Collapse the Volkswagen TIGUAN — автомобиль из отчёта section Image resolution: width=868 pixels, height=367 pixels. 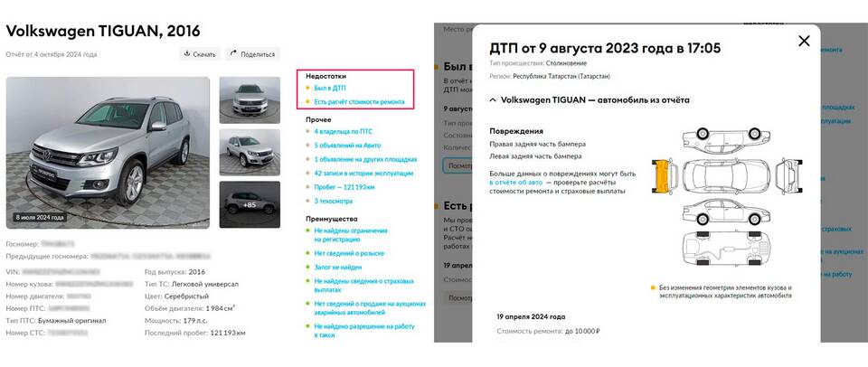point(590,100)
